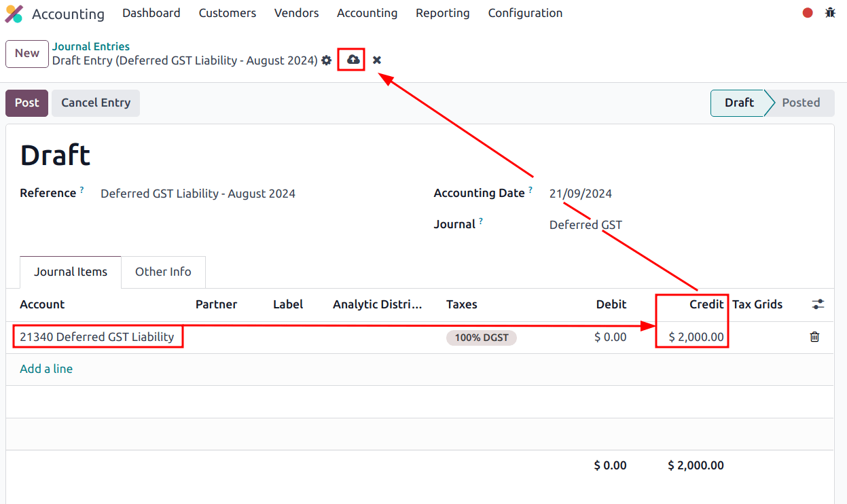This screenshot has height=504, width=847.
Task: Open the Journal field dropdown
Action: 585,225
